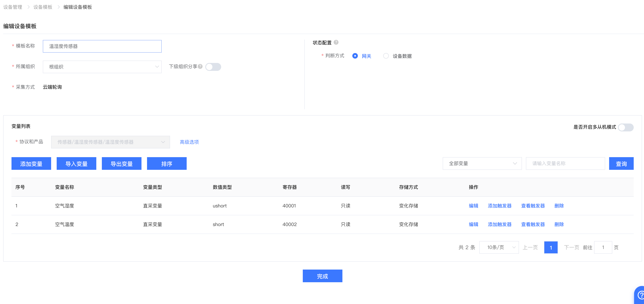Click the 查询 button
The height and width of the screenshot is (304, 644).
(621, 163)
